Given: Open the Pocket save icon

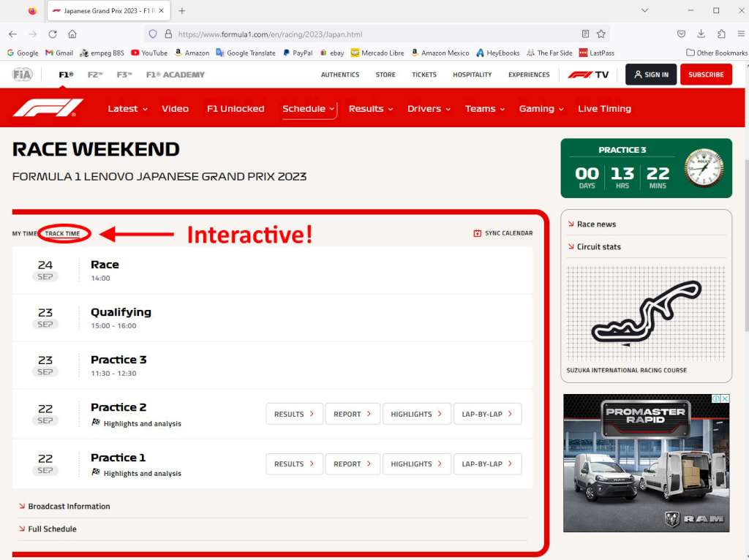Looking at the screenshot, I should click(x=681, y=34).
